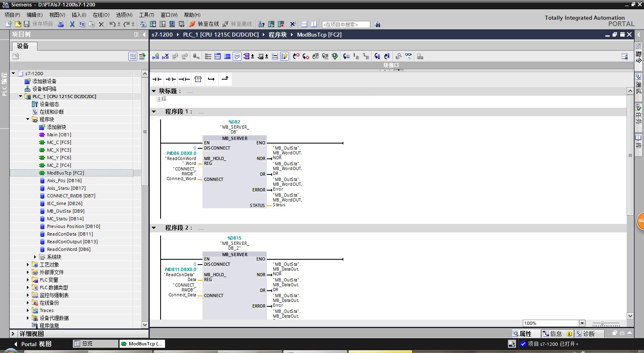
Task: Delete the selection with the X icon
Action: (x=101, y=24)
